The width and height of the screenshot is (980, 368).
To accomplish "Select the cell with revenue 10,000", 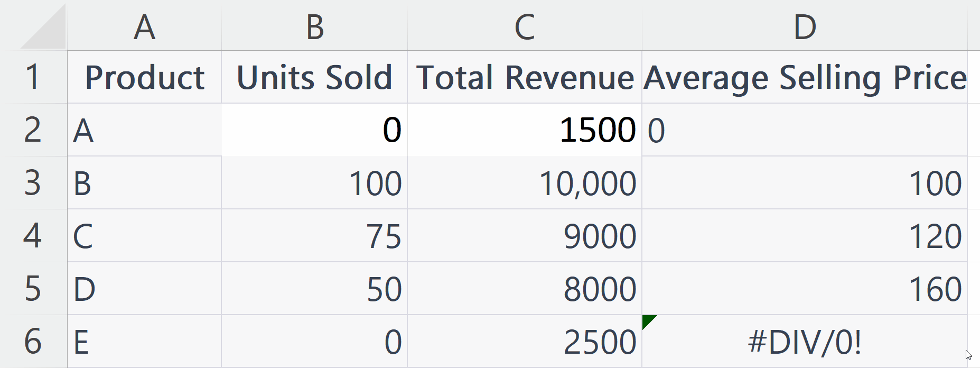I will 524,182.
